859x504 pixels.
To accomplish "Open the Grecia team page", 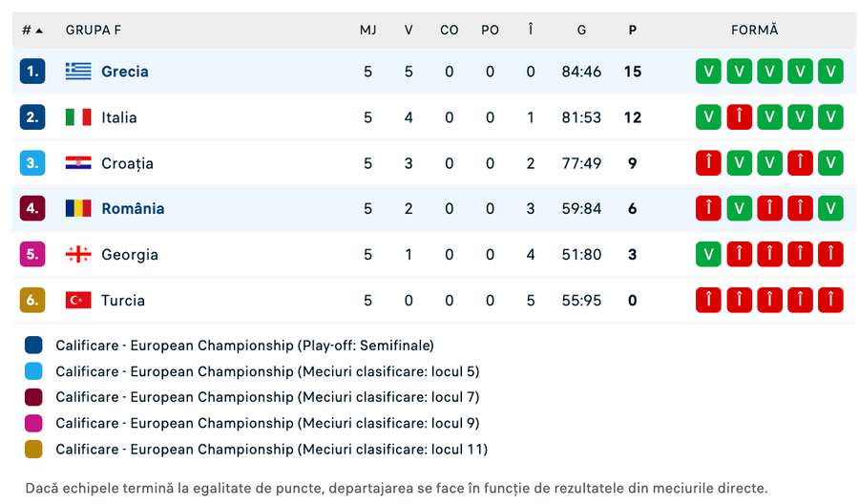I will 125,72.
